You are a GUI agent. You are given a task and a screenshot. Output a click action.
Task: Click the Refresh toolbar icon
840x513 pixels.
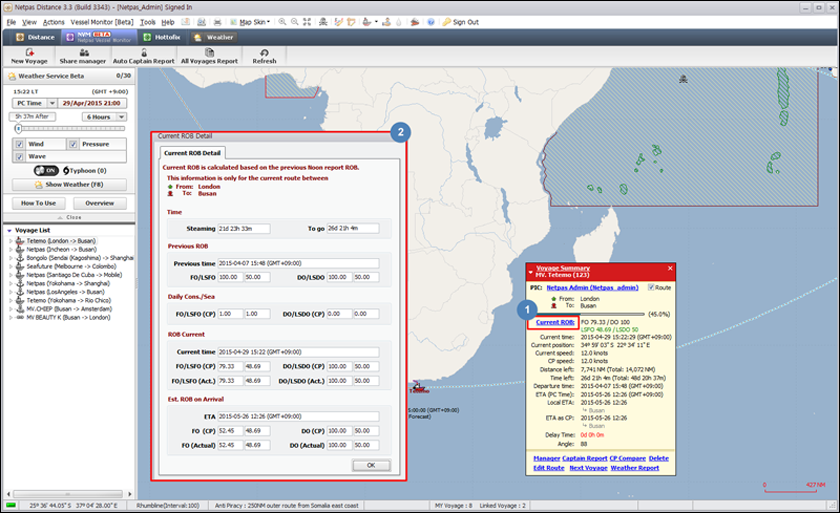pos(264,52)
